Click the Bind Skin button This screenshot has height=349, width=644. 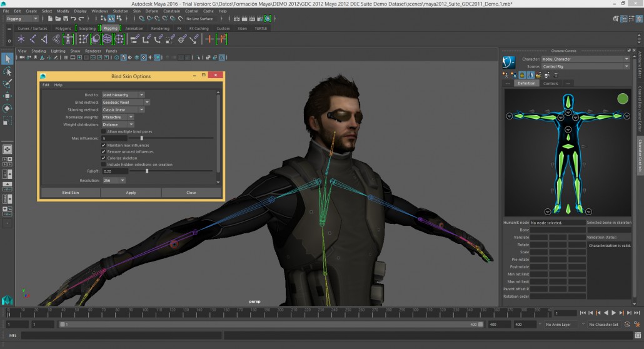(70, 193)
